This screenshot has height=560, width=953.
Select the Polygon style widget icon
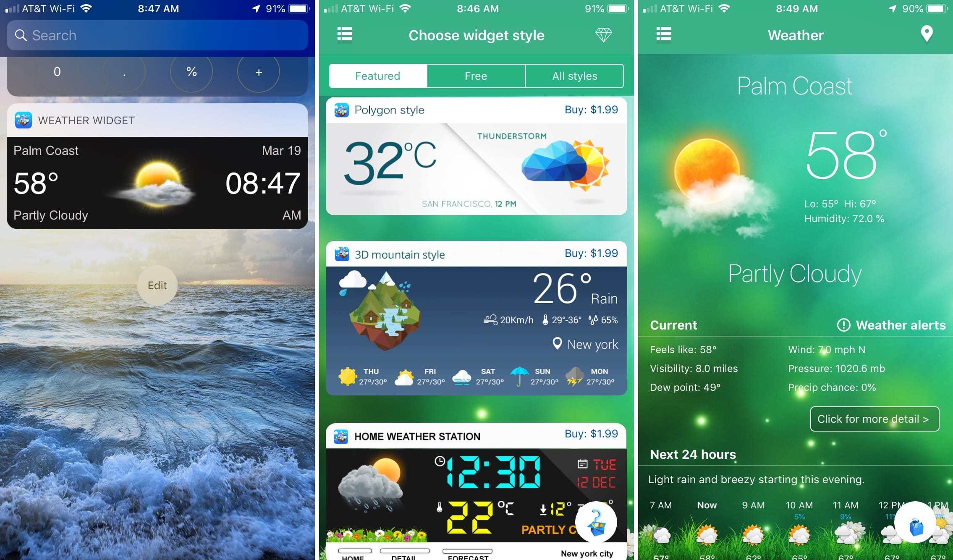[340, 108]
